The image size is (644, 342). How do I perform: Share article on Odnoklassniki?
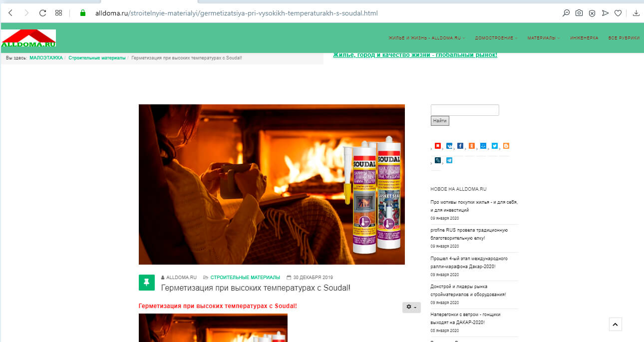click(x=472, y=146)
